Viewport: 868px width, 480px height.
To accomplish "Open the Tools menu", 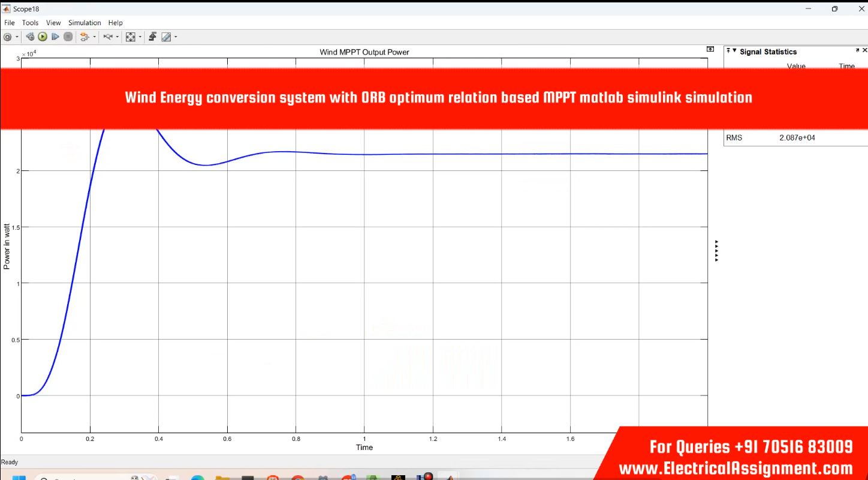I will point(30,23).
